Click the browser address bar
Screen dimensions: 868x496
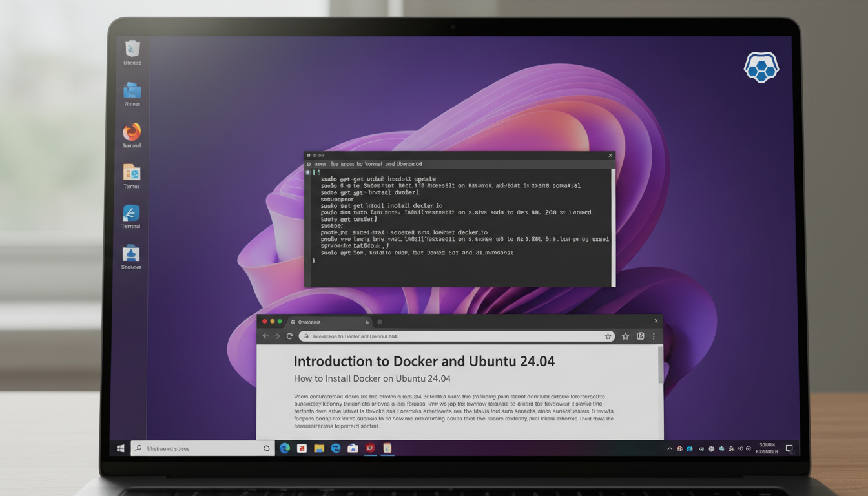click(x=457, y=336)
